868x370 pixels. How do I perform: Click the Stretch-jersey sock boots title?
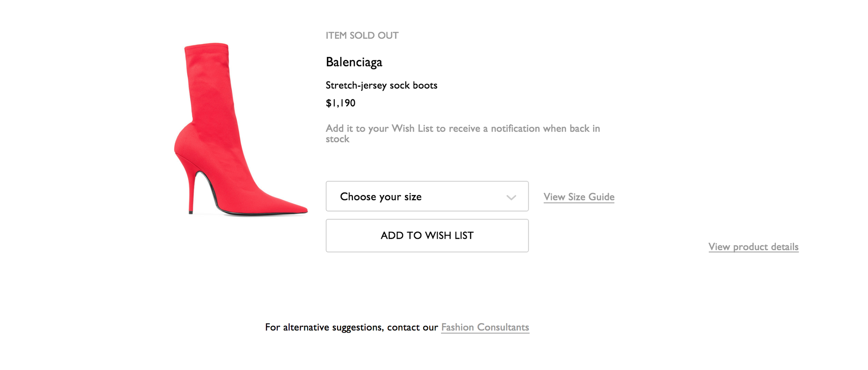(x=381, y=85)
